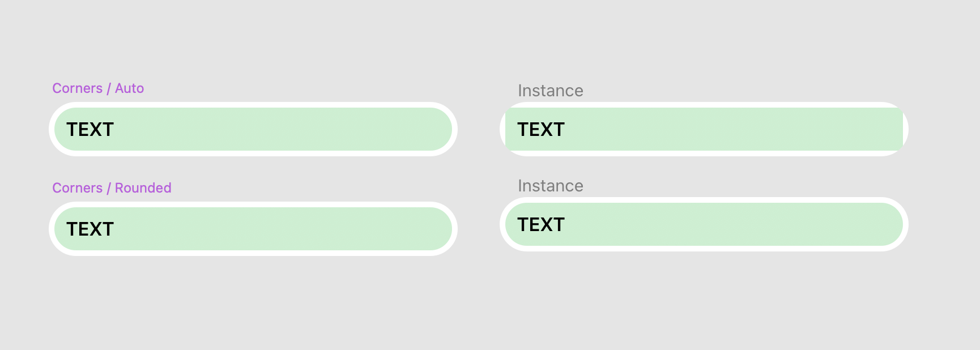Click the "Corners / Auto" component label

[x=98, y=88]
